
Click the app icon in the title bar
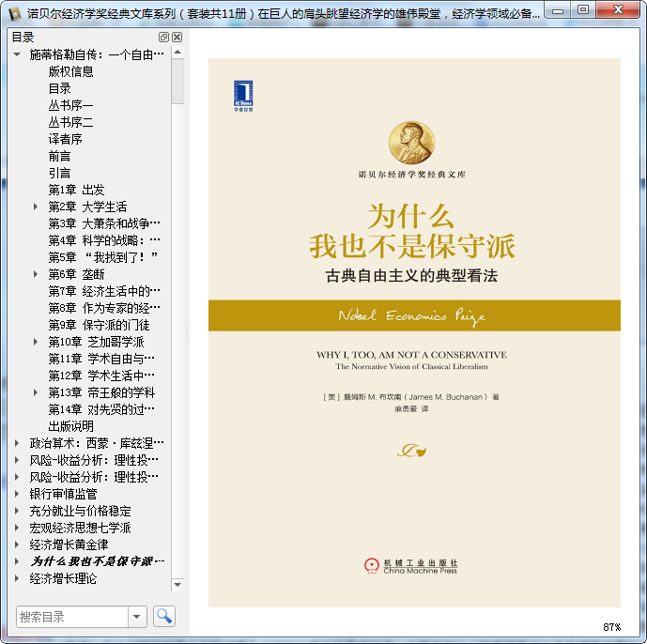pyautogui.click(x=14, y=13)
